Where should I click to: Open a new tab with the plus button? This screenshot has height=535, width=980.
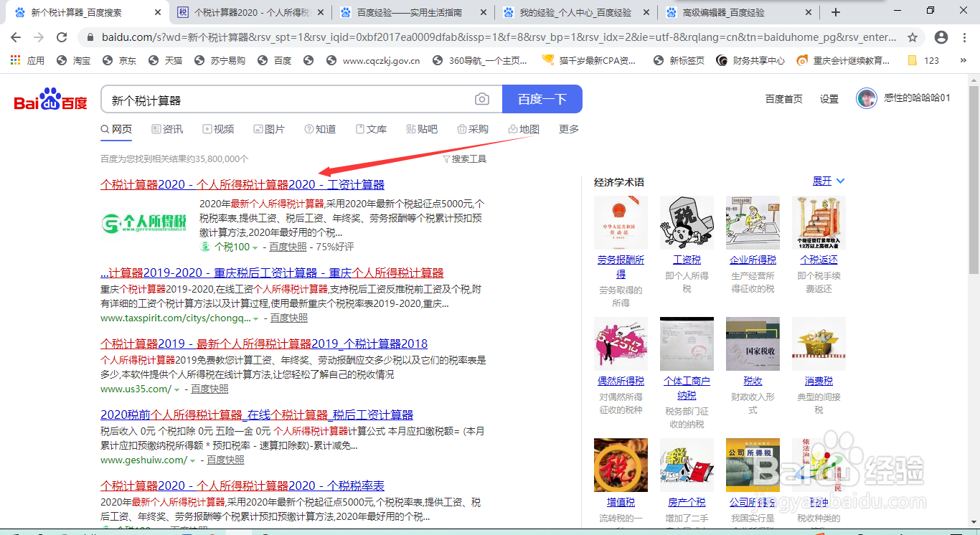835,12
